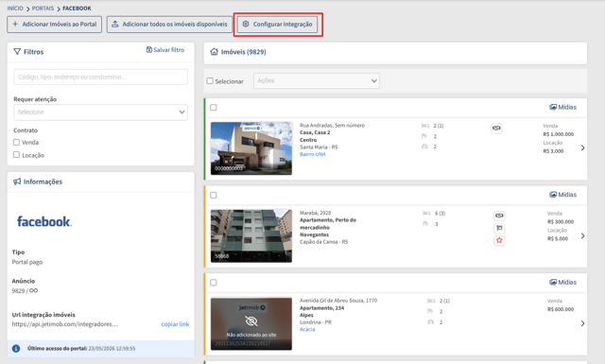The image size is (605, 364).
Task: Check the Venda contract filter
Action: [x=17, y=142]
